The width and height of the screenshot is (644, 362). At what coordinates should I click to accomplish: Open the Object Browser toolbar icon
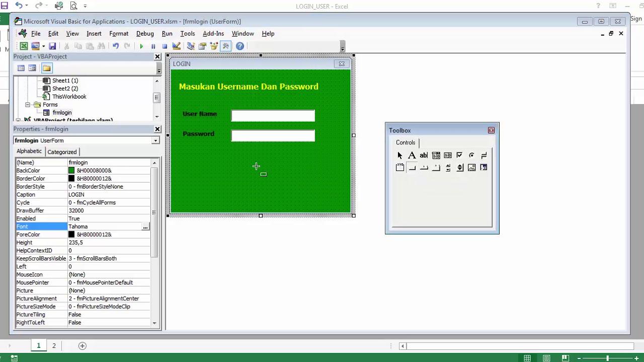pyautogui.click(x=214, y=46)
